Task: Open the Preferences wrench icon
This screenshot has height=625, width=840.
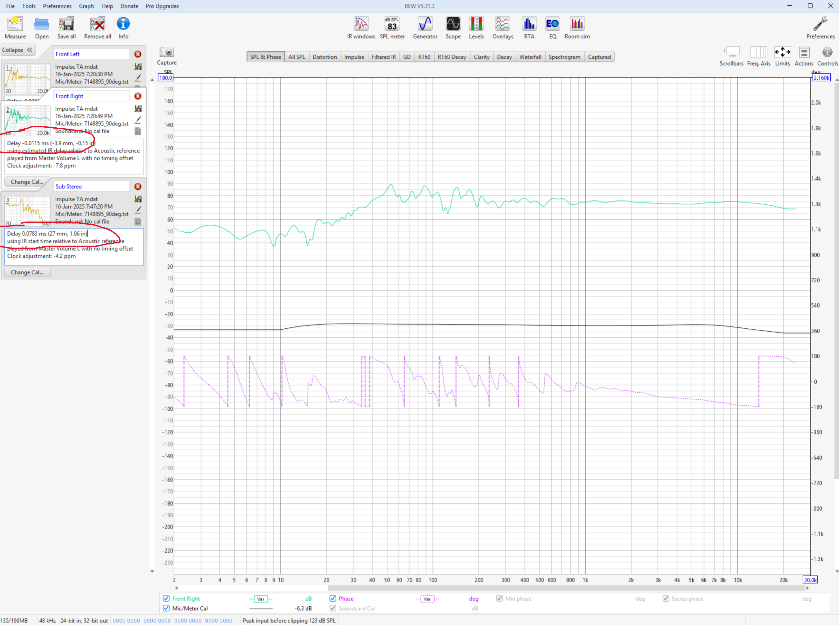Action: pyautogui.click(x=820, y=28)
